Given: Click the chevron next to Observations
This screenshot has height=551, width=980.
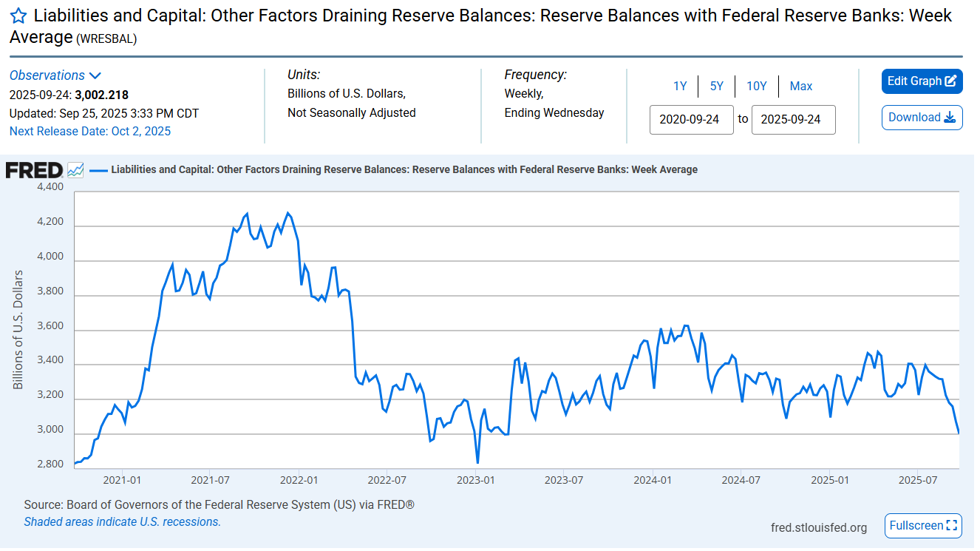Looking at the screenshot, I should click(x=95, y=75).
